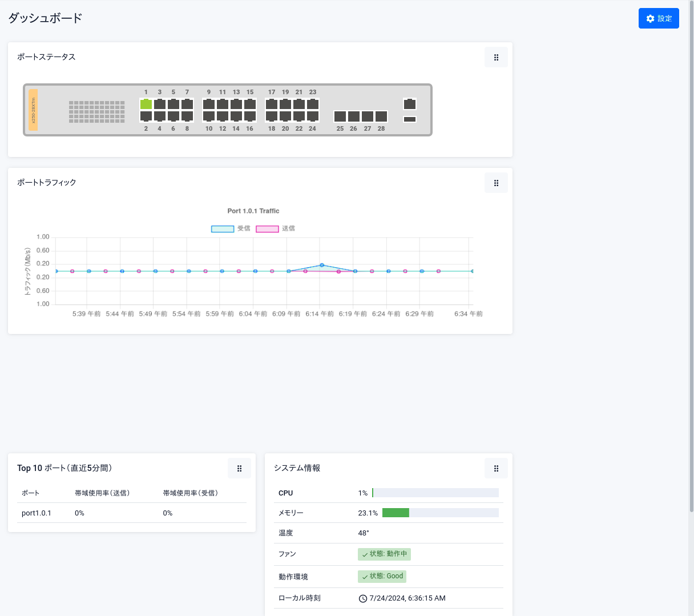Image resolution: width=694 pixels, height=616 pixels.
Task: Click the 帯域使用率（送信） column header
Action: (102, 493)
